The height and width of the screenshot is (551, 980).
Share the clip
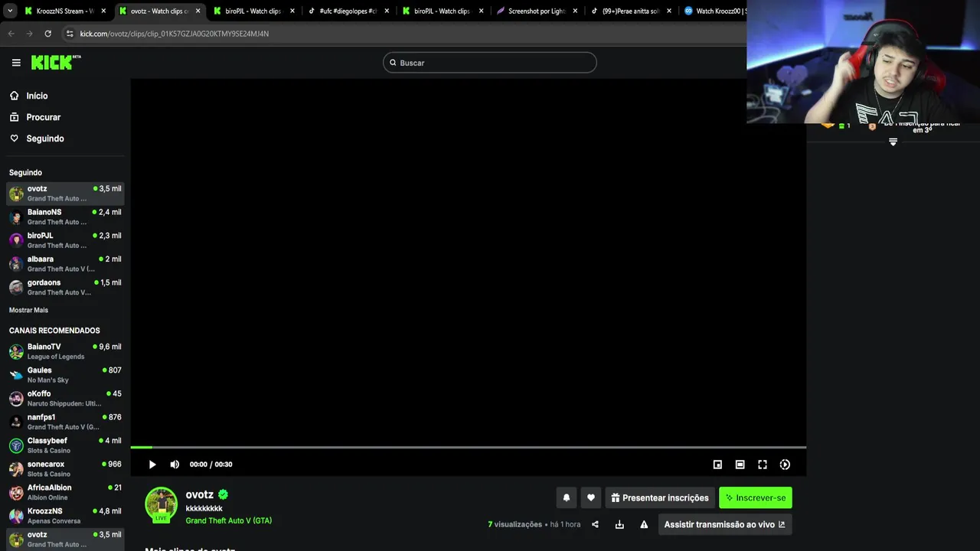pos(596,524)
